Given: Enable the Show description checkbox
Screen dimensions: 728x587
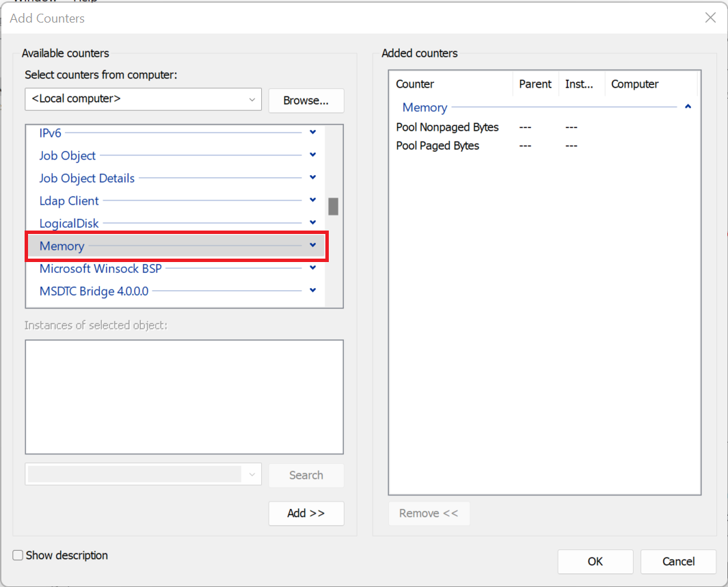Looking at the screenshot, I should coord(18,556).
